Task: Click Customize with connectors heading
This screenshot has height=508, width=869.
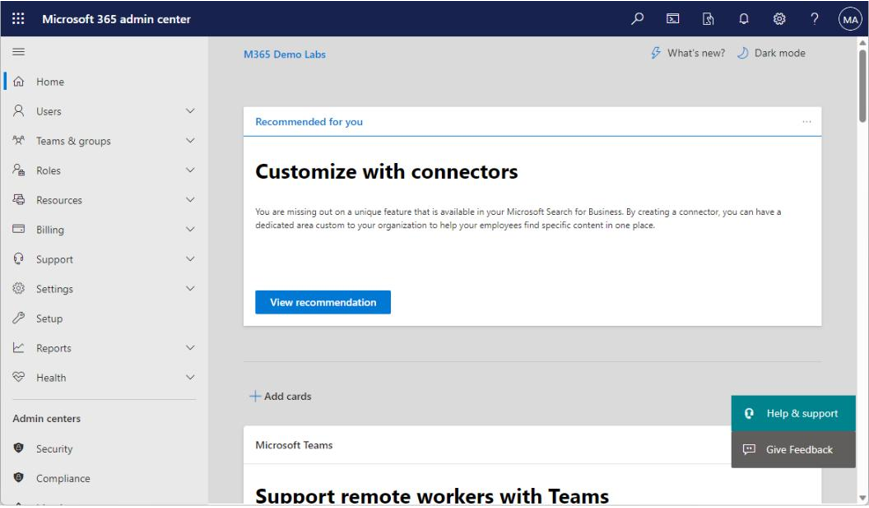Action: coord(386,172)
